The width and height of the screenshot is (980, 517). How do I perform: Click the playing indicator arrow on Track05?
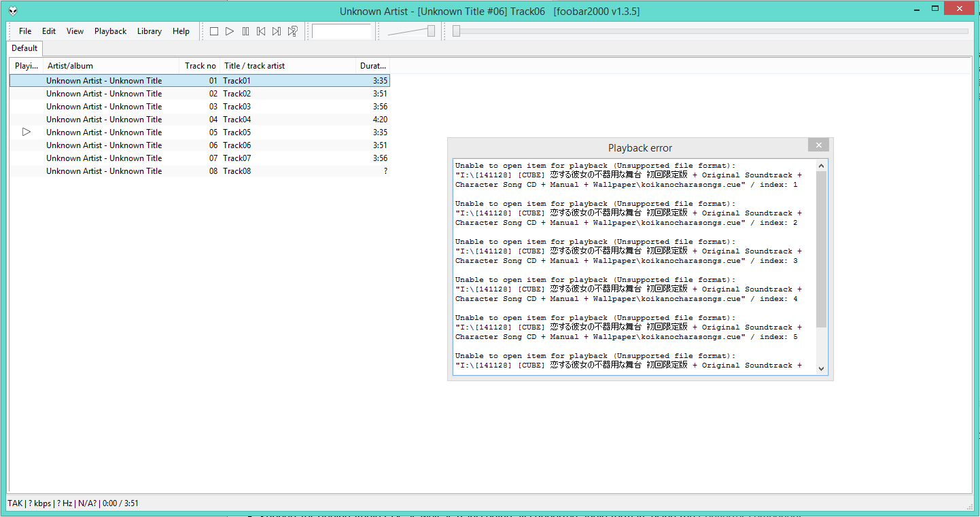tap(27, 132)
